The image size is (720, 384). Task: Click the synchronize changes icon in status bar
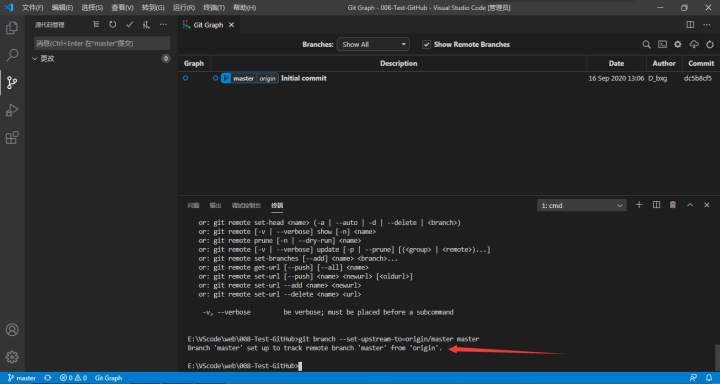47,378
